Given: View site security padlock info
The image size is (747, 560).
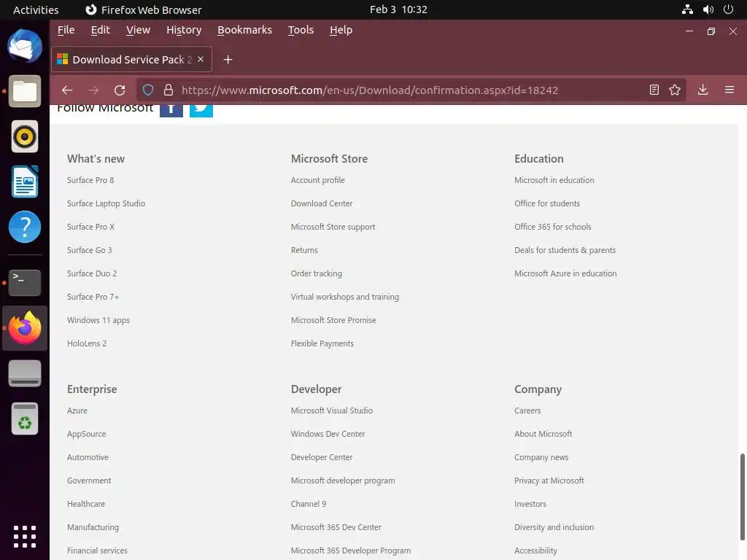Looking at the screenshot, I should pyautogui.click(x=169, y=90).
